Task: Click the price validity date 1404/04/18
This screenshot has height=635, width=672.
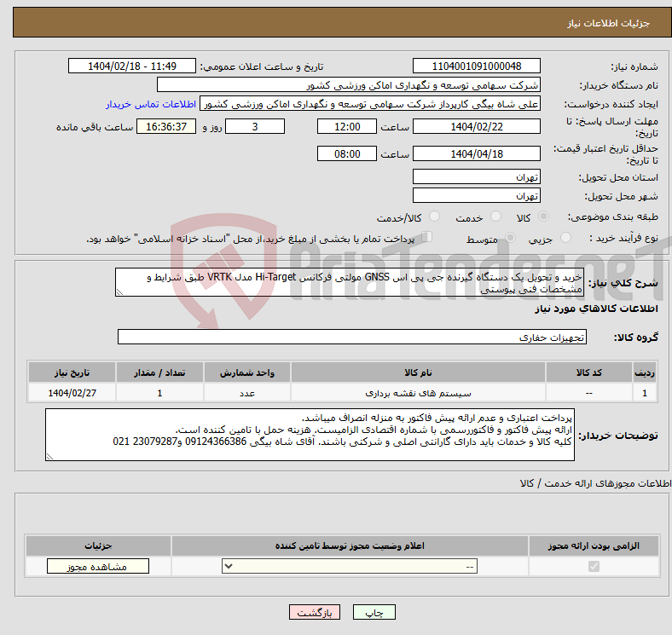Action: (476, 153)
